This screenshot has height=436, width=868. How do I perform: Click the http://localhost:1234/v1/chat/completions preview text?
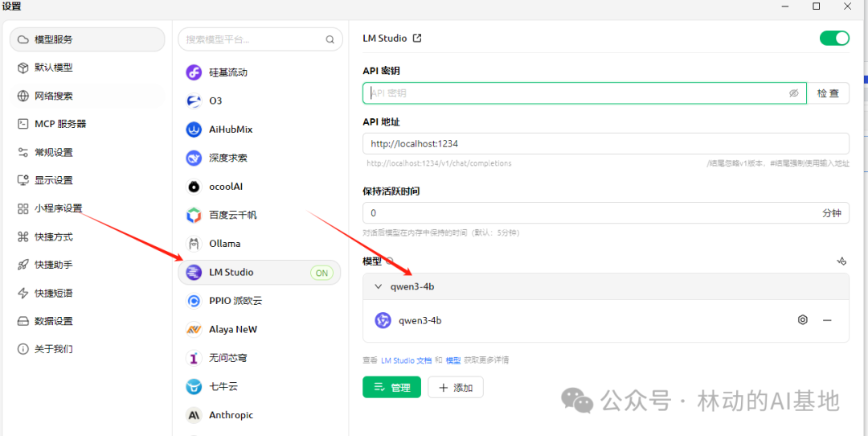pyautogui.click(x=439, y=163)
